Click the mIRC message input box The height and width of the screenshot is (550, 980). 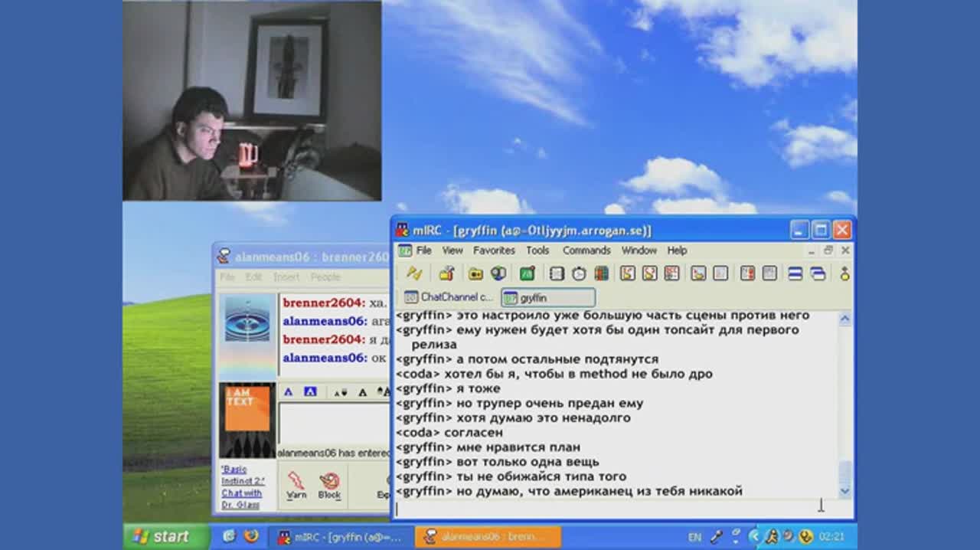(x=605, y=508)
